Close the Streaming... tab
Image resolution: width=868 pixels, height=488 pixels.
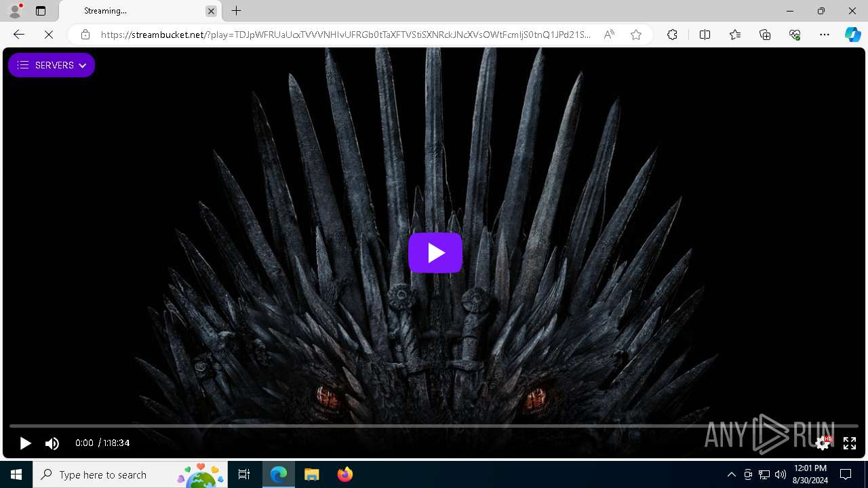click(x=211, y=11)
